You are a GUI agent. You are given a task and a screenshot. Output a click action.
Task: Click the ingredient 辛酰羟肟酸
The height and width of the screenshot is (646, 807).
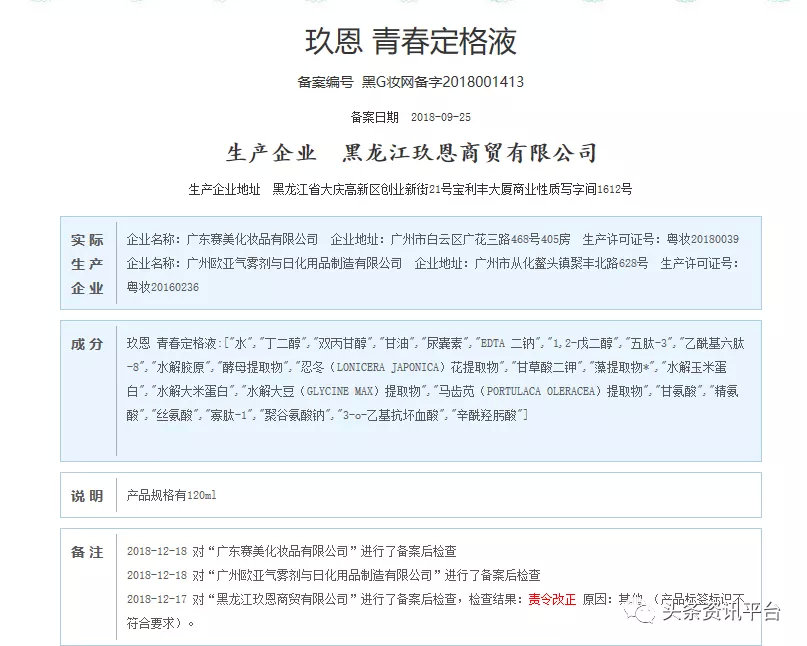[487, 415]
